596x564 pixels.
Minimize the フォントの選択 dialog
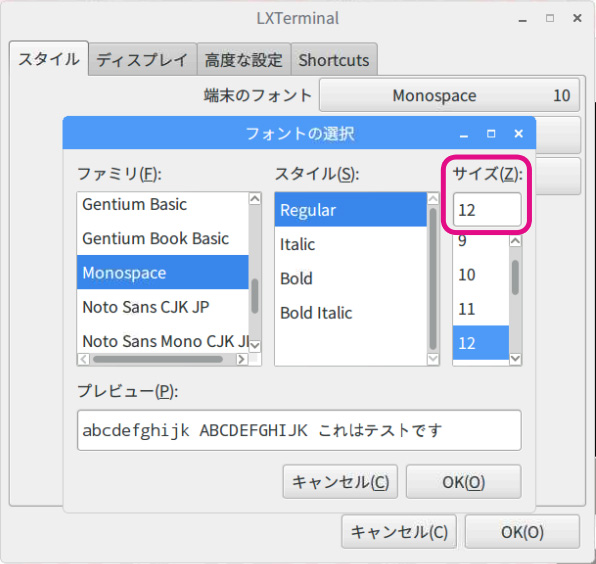[x=463, y=134]
